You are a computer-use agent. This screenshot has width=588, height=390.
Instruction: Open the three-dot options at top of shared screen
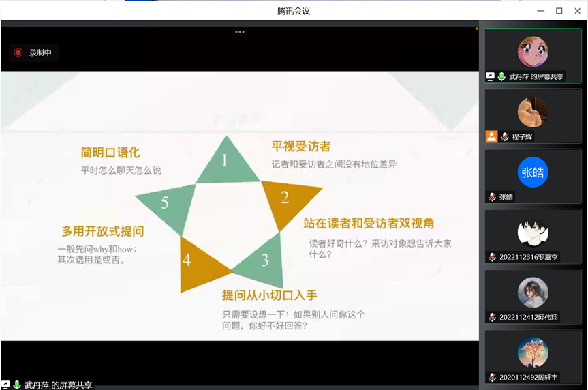pyautogui.click(x=240, y=32)
